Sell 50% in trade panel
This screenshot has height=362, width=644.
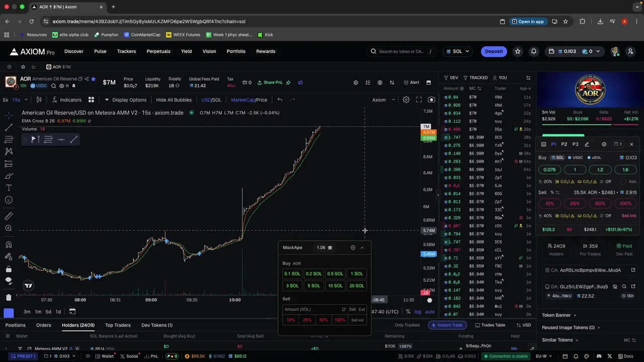pos(600,204)
